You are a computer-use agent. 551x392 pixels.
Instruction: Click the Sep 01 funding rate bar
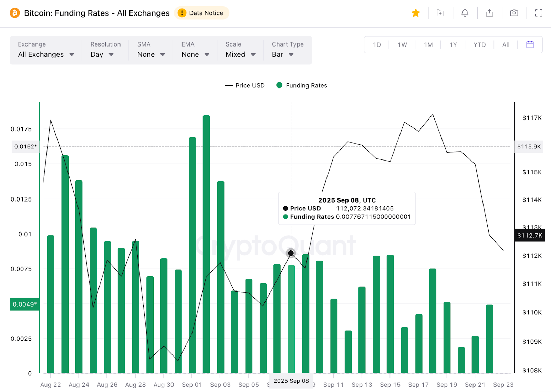click(x=193, y=255)
